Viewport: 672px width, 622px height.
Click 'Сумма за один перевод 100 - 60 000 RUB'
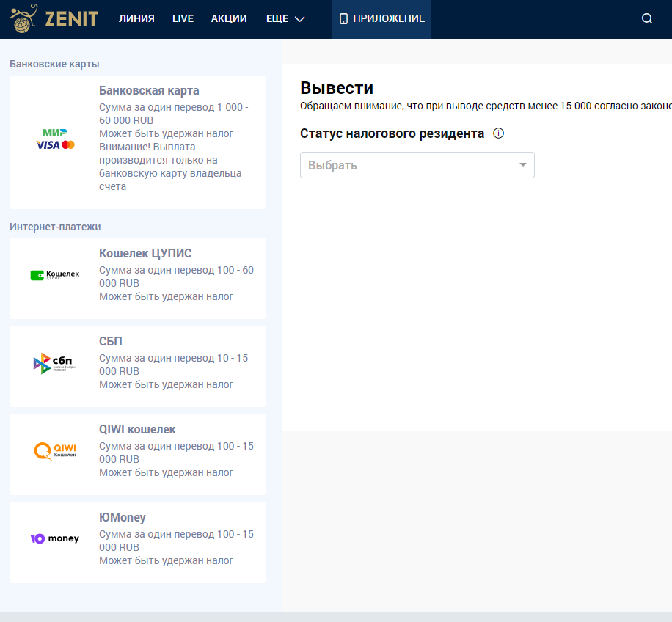176,277
